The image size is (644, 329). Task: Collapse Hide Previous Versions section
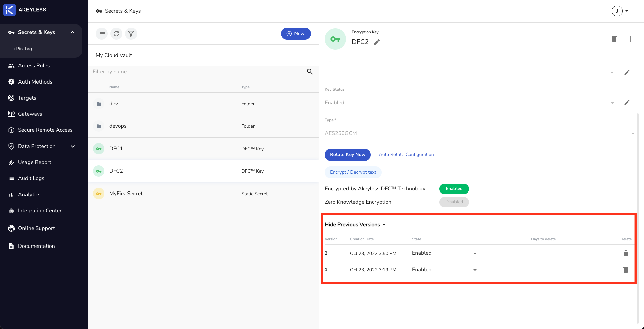355,225
